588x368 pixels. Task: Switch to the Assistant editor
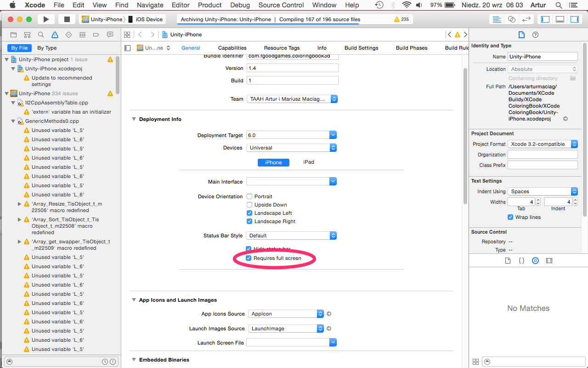pyautogui.click(x=511, y=19)
